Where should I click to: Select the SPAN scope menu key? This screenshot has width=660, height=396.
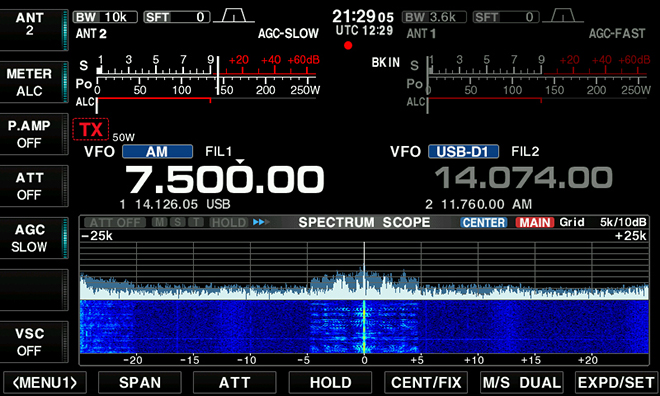pyautogui.click(x=140, y=383)
